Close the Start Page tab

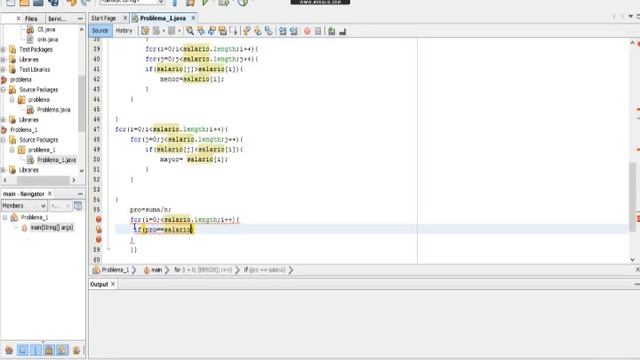pyautogui.click(x=125, y=18)
